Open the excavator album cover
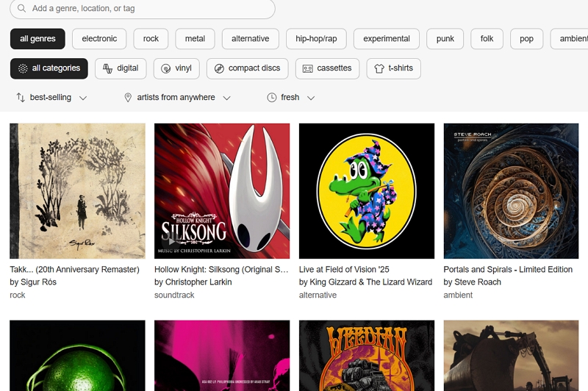588x391 pixels. (x=511, y=356)
